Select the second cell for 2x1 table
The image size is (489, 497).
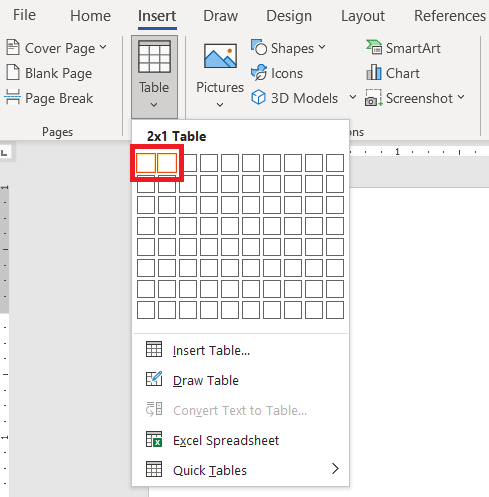[x=167, y=163]
